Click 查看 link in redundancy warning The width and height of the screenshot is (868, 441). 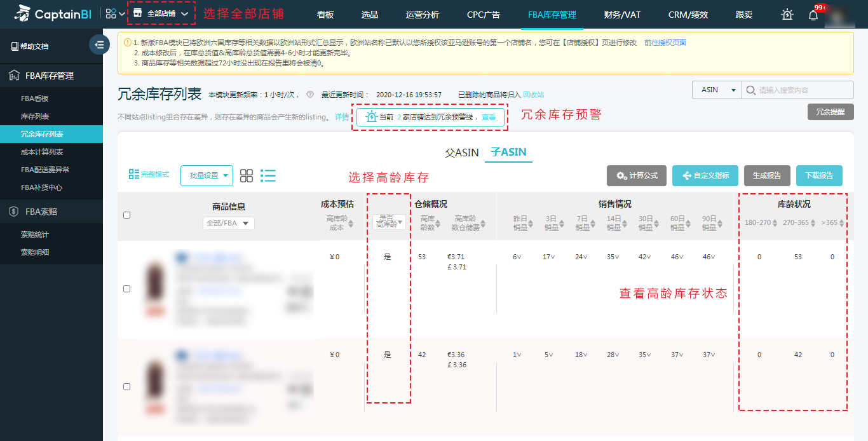click(x=489, y=117)
